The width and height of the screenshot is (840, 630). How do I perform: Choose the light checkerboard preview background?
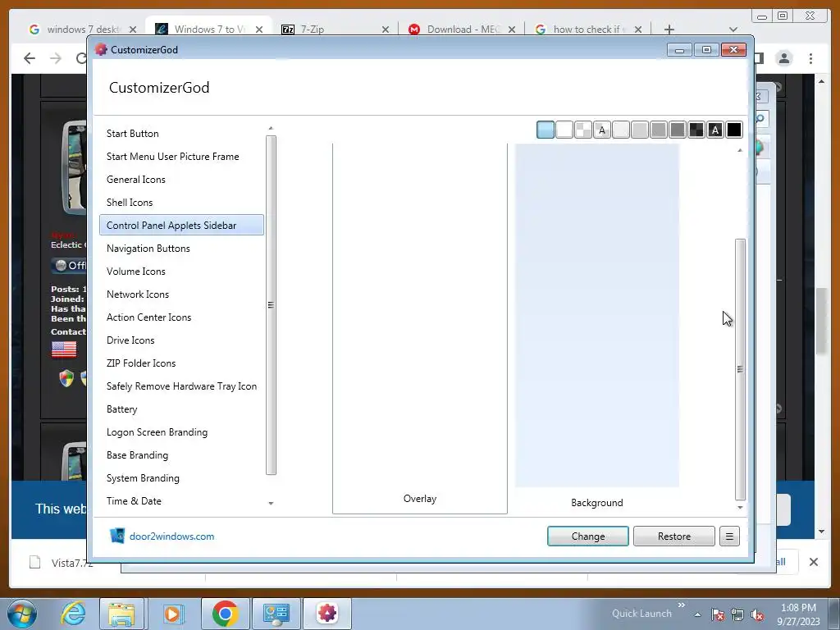pos(583,130)
